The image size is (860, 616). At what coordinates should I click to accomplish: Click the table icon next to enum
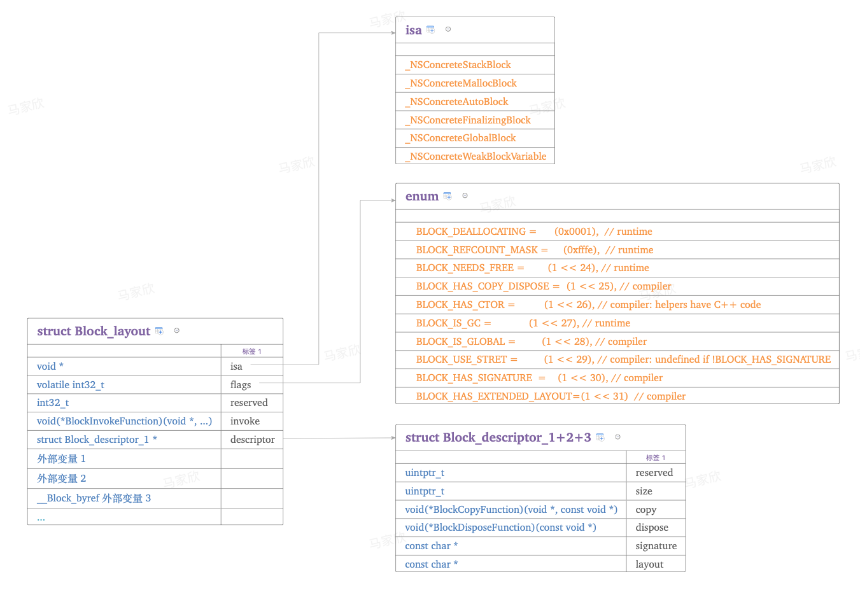pyautogui.click(x=448, y=196)
